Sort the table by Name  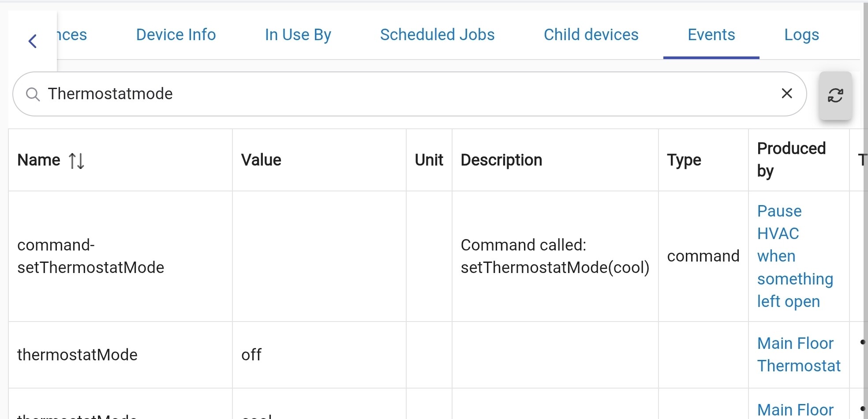76,161
